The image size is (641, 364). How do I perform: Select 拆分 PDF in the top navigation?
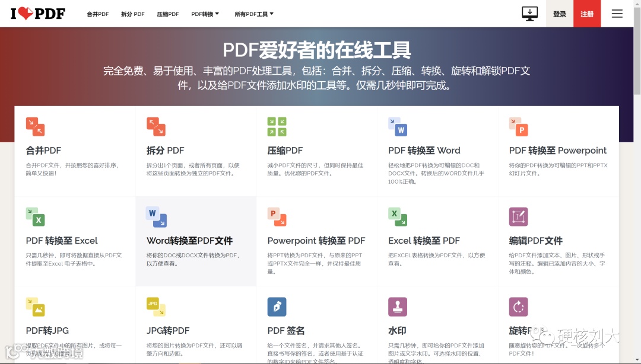(133, 14)
